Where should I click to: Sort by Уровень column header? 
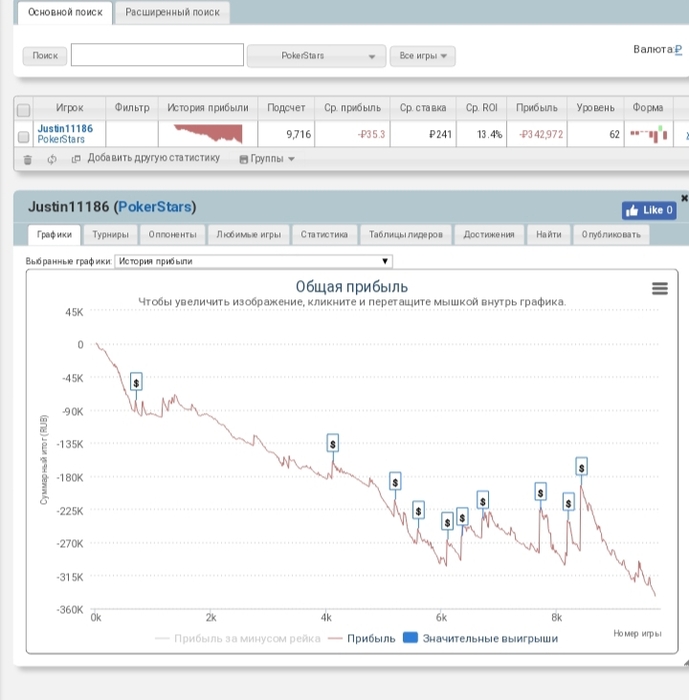[595, 108]
